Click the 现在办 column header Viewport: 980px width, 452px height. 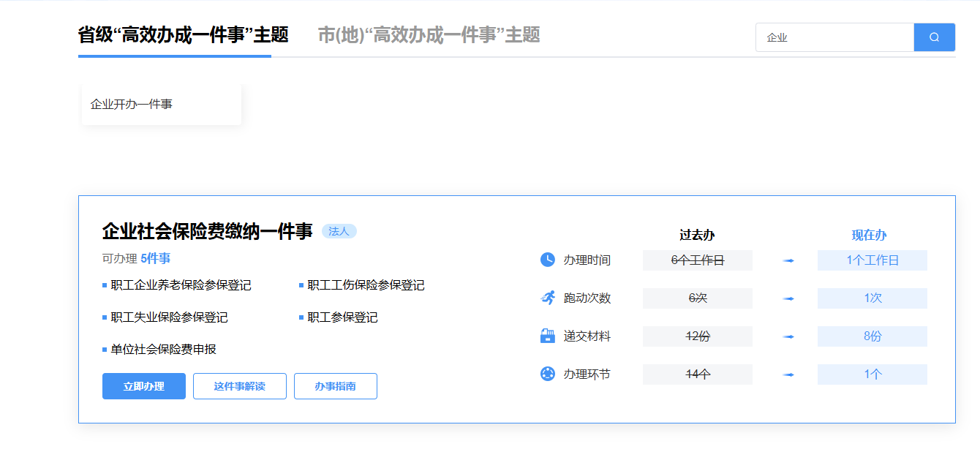click(x=869, y=236)
